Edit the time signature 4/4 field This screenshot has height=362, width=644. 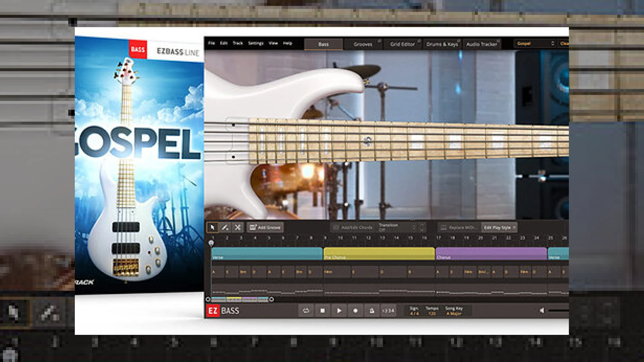click(x=414, y=314)
